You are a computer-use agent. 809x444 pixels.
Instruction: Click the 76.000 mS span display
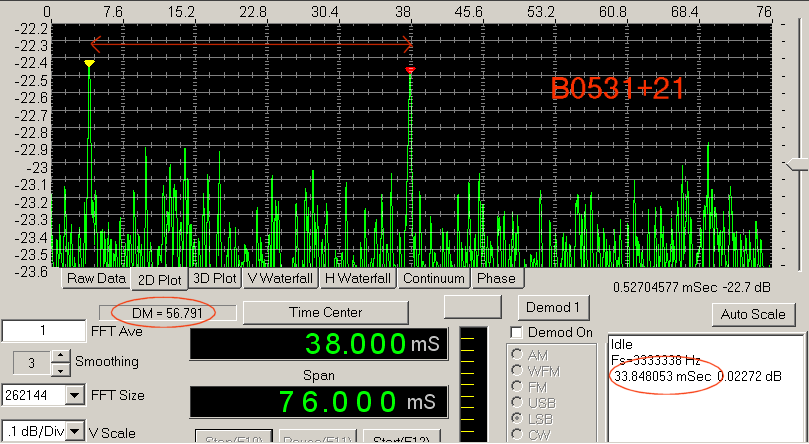coord(318,402)
